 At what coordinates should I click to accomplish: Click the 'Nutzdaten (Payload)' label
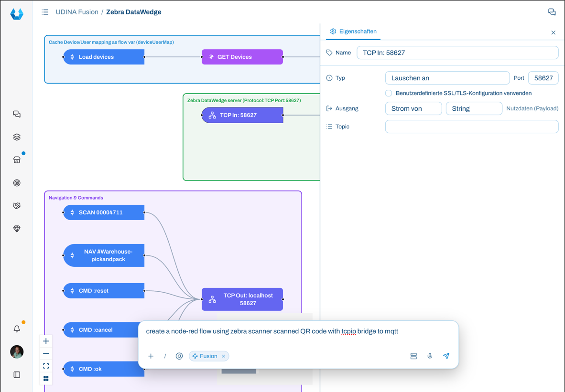[x=532, y=108]
